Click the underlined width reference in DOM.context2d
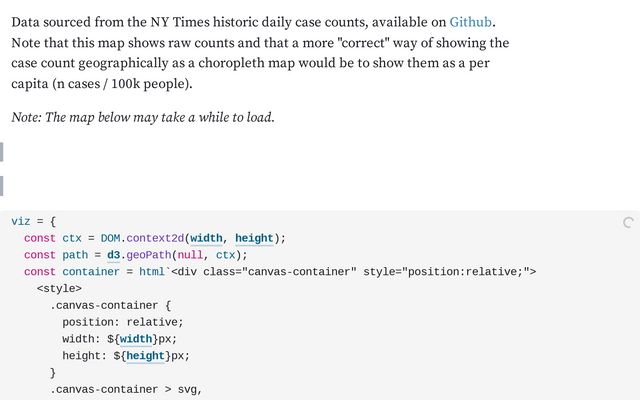The width and height of the screenshot is (640, 400). [x=206, y=238]
